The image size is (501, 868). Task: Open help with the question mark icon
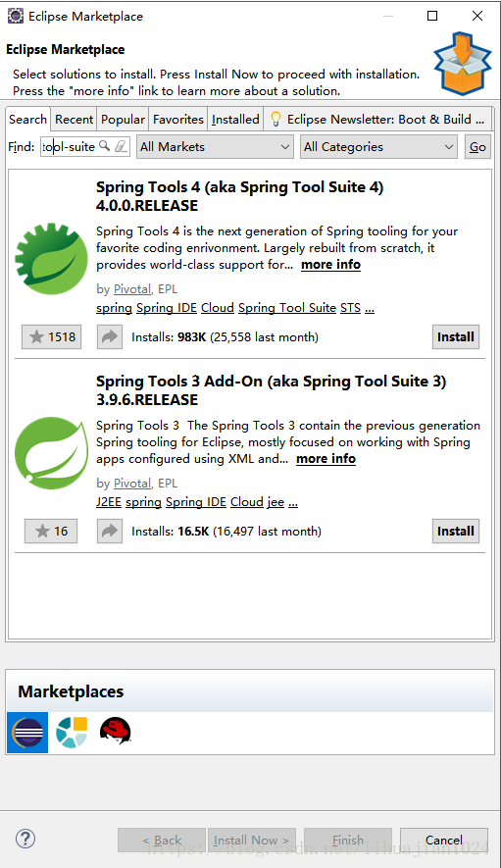25,839
